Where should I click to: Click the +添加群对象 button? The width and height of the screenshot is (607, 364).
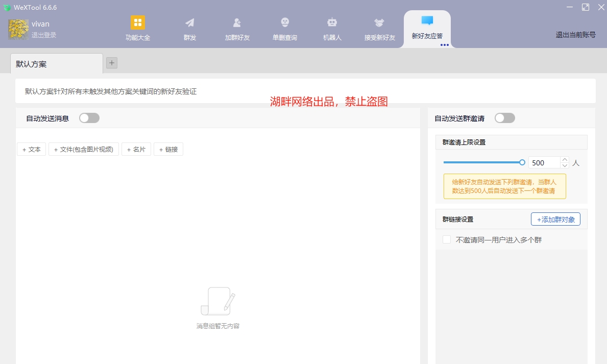pos(555,219)
